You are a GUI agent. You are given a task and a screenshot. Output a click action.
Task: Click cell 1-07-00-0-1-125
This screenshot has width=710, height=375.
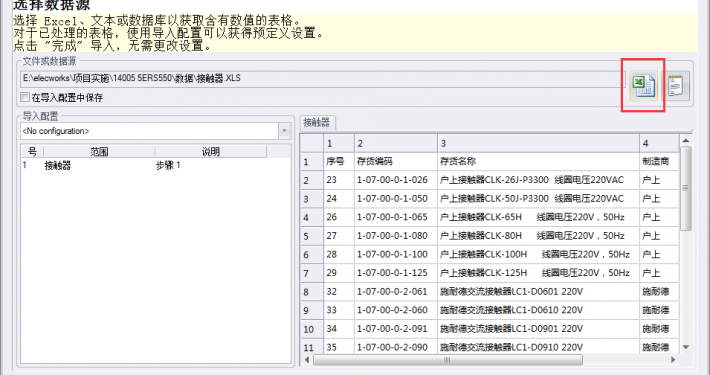pos(396,273)
